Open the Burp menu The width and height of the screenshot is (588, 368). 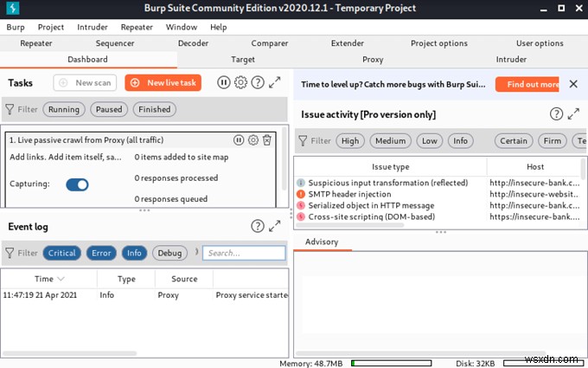[16, 27]
